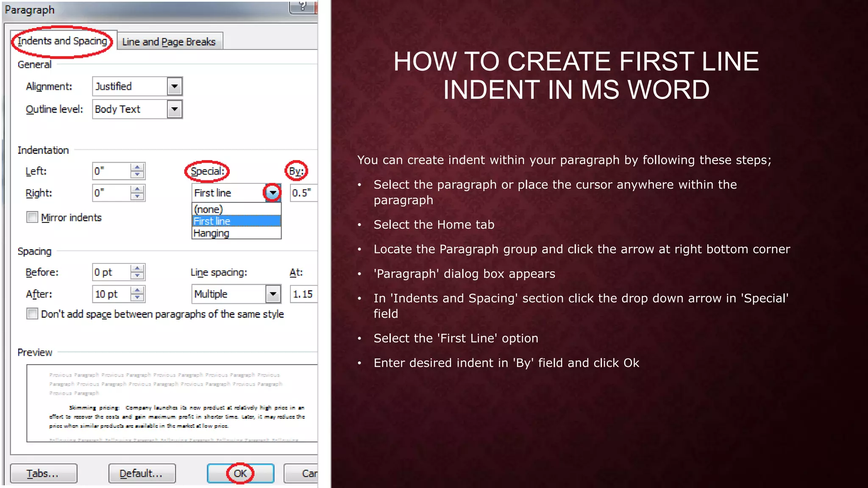Screen dimensions: 868x488
Task: Check Don't add space between paragraphs
Action: tap(32, 314)
